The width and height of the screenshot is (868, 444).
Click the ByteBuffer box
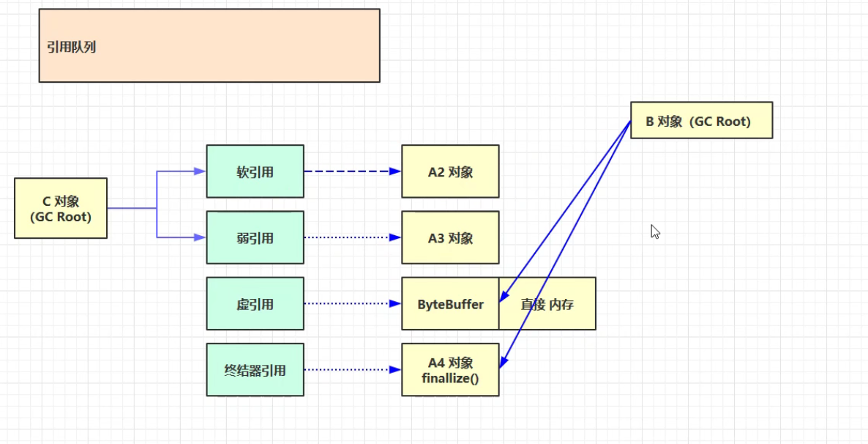450,303
